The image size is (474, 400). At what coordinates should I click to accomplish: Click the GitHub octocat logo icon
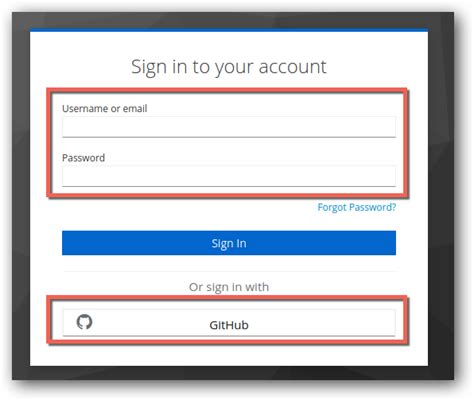84,322
